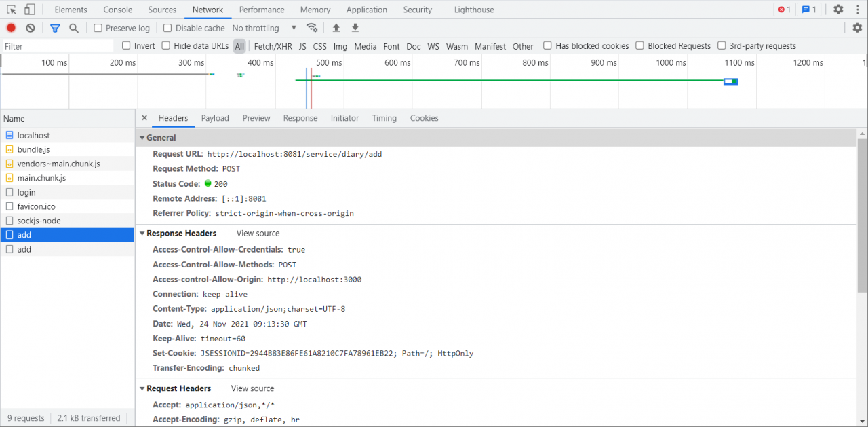Open the Memory panel
The height and width of the screenshot is (427, 868).
click(x=315, y=10)
